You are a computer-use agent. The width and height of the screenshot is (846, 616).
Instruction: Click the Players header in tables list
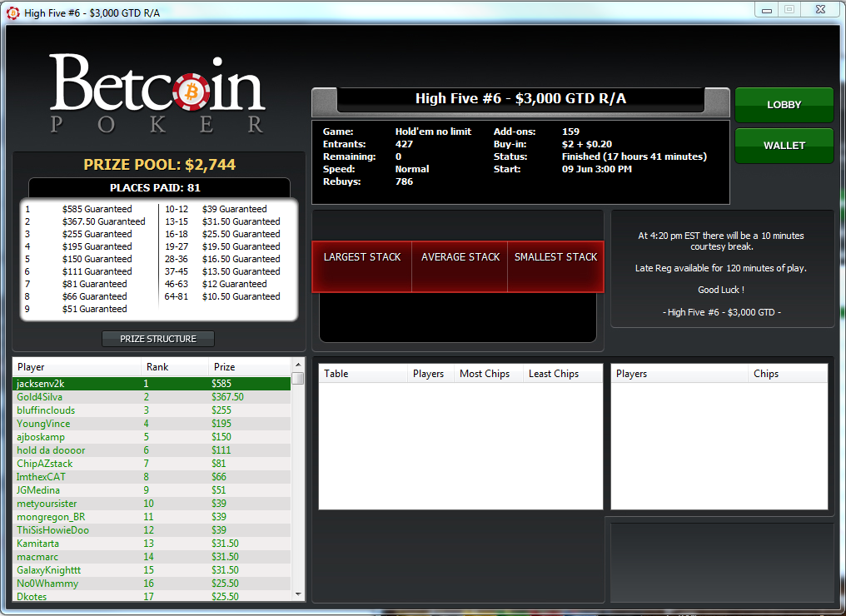430,373
